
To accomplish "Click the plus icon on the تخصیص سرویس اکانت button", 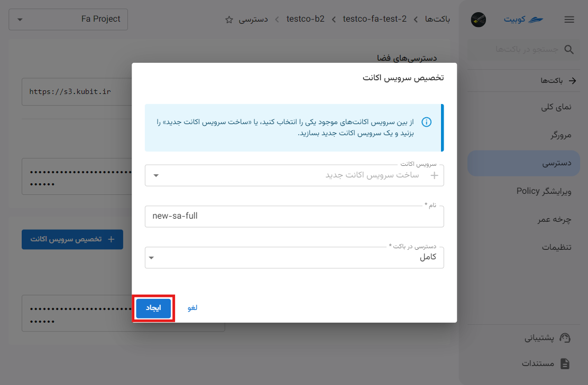I will click(x=111, y=239).
